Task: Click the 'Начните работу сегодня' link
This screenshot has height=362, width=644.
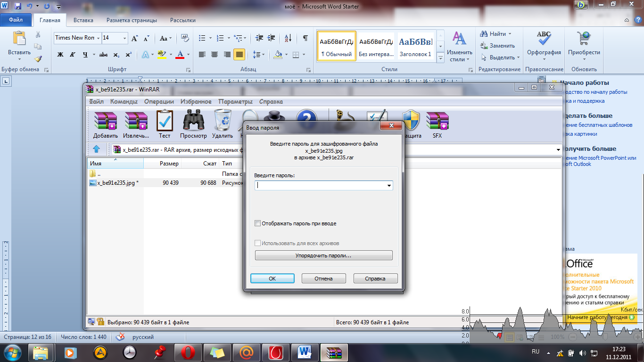Action: [597, 317]
